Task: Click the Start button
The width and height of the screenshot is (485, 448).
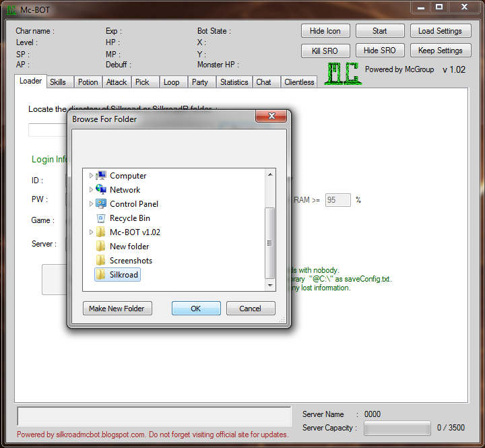Action: [x=380, y=31]
